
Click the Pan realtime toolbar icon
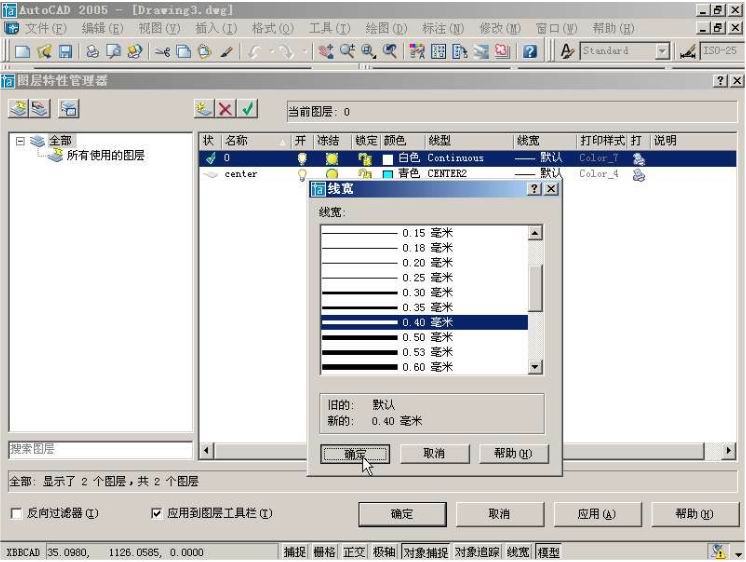326,51
